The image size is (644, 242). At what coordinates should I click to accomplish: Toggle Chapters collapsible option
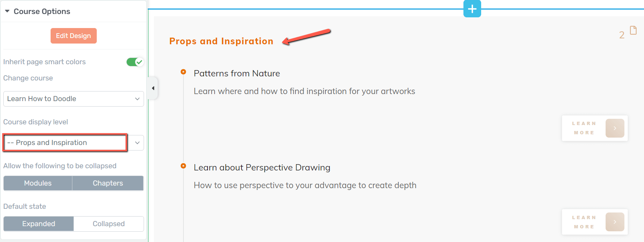(108, 183)
